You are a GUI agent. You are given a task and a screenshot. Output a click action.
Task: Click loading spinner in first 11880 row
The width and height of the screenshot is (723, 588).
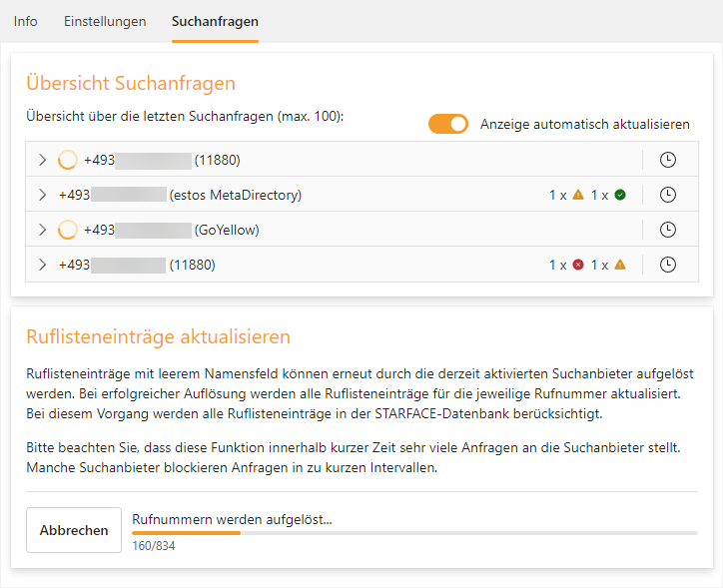tap(67, 160)
